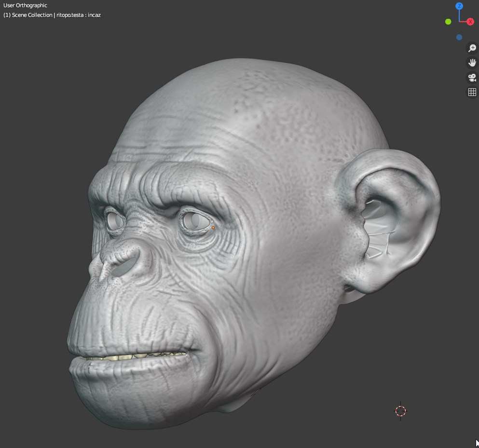Toggle the perspective/orthographic grid icon
Viewport: 479px width, 448px height.
tap(472, 92)
